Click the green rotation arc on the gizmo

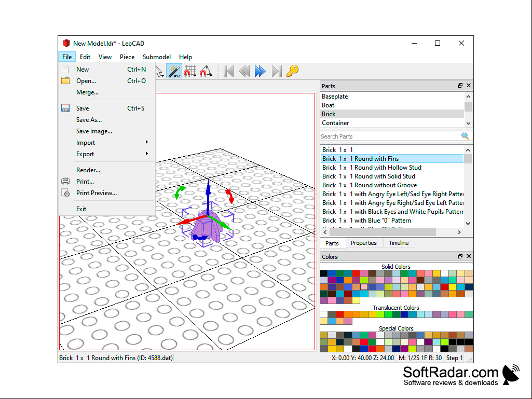[x=179, y=191]
